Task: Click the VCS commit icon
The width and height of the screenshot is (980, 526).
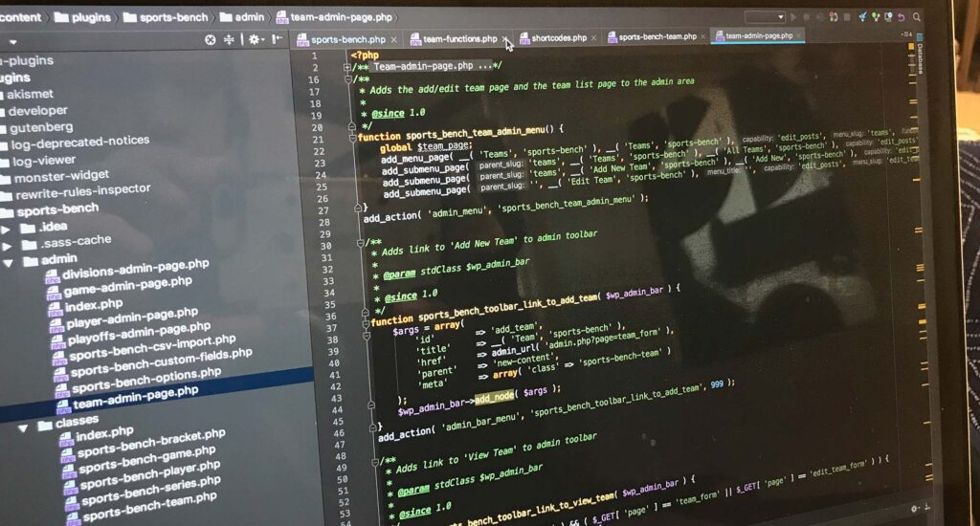Action: point(876,17)
